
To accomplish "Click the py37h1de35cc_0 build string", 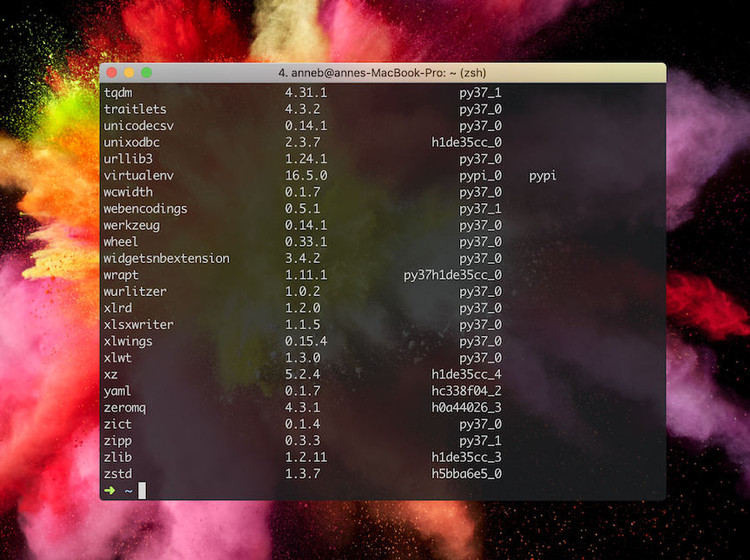I will pyautogui.click(x=452, y=275).
